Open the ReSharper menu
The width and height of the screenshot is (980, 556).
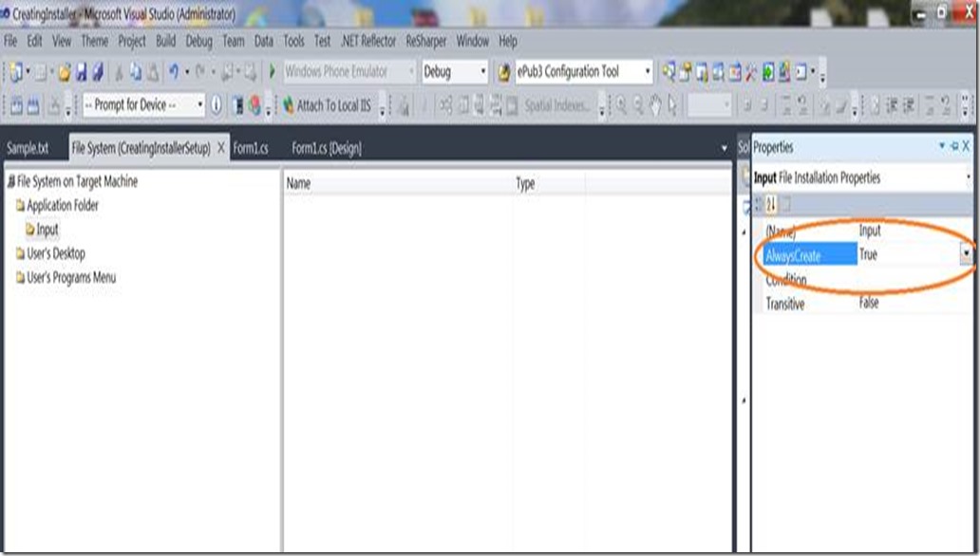pyautogui.click(x=426, y=41)
